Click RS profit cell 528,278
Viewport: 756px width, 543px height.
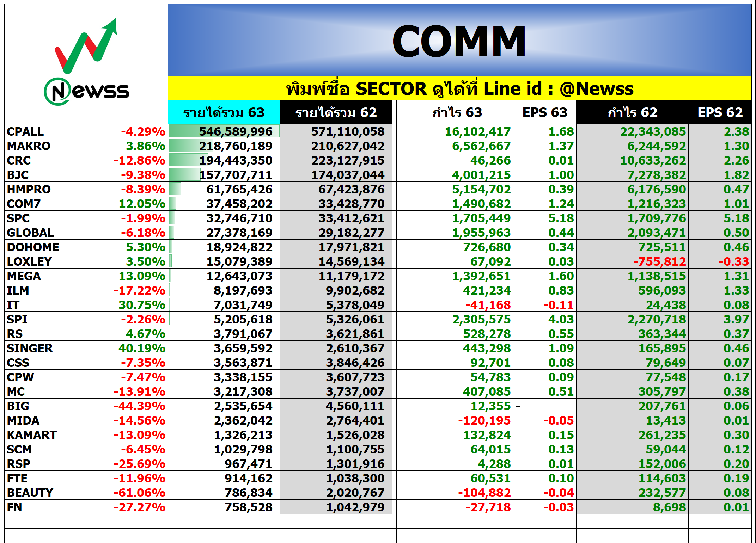(x=457, y=334)
